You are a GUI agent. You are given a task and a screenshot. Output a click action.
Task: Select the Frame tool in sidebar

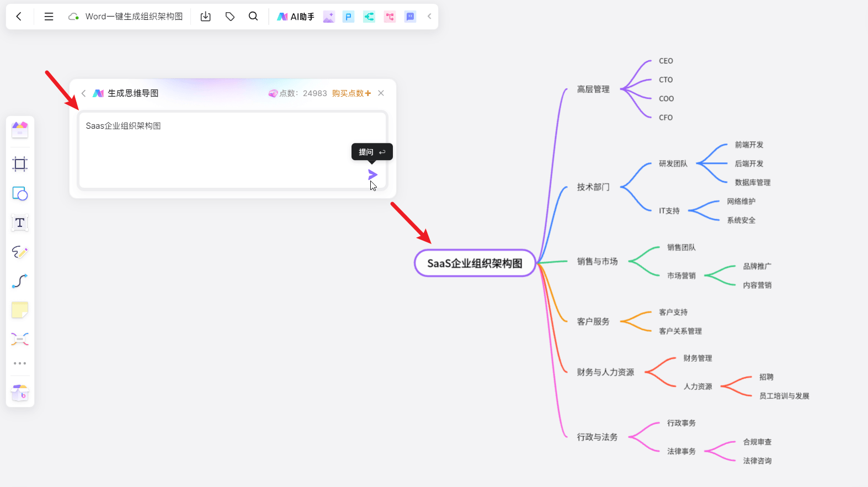point(20,164)
